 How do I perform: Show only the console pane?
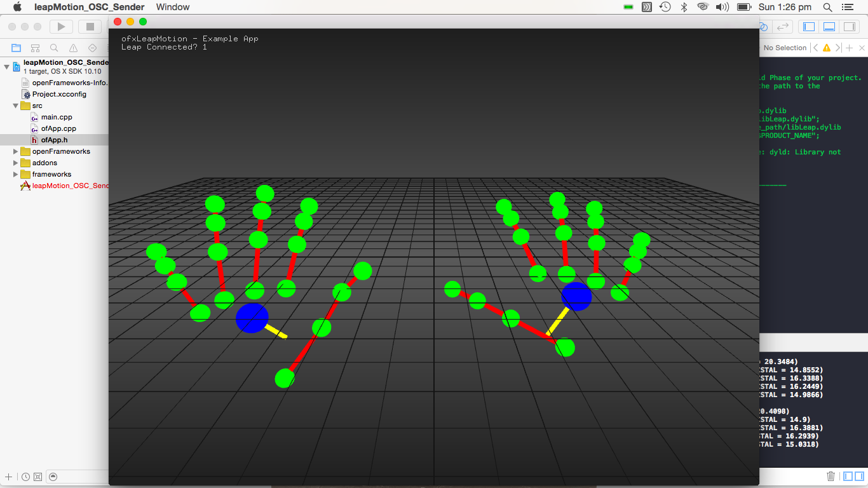point(858,477)
